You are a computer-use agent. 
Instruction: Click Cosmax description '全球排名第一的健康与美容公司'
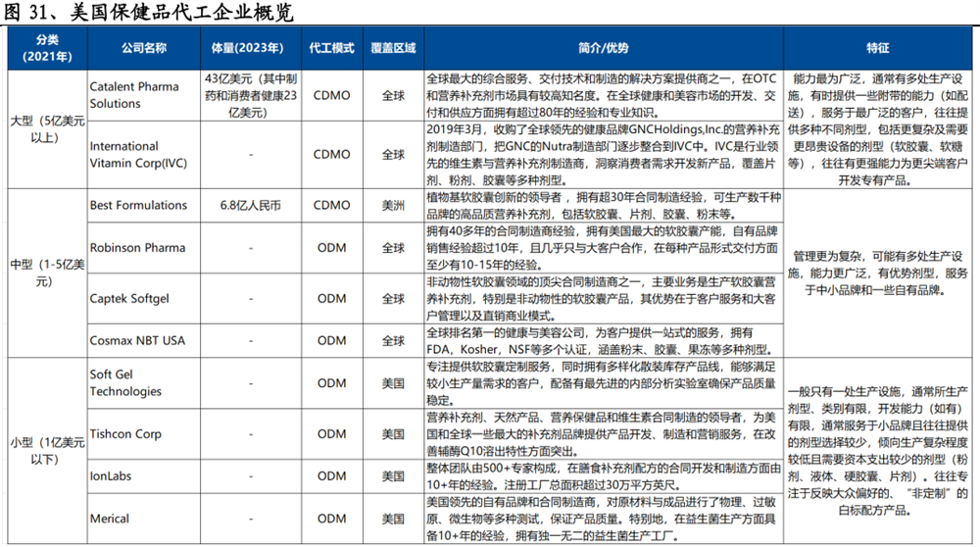[x=603, y=341]
